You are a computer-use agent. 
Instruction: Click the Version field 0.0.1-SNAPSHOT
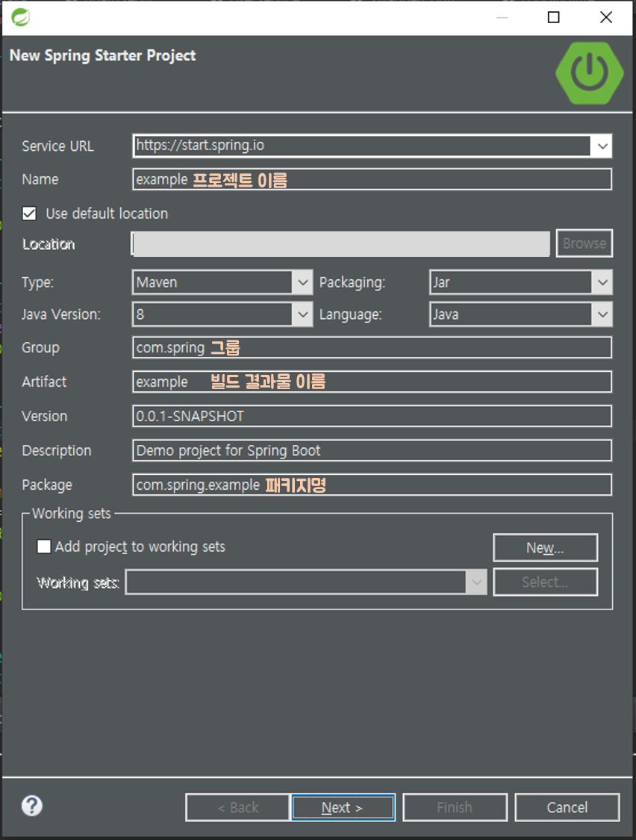372,416
